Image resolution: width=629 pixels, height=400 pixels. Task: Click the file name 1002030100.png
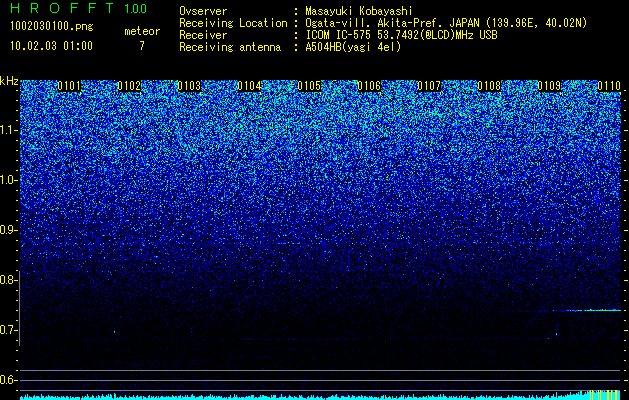[52, 27]
